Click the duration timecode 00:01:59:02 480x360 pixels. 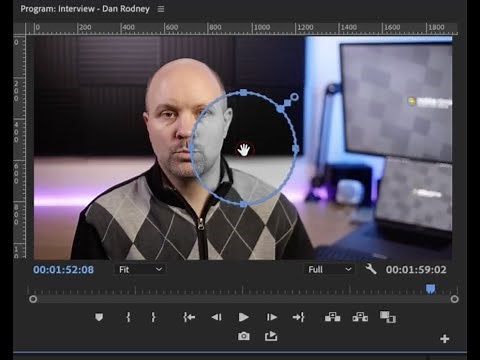[416, 270]
